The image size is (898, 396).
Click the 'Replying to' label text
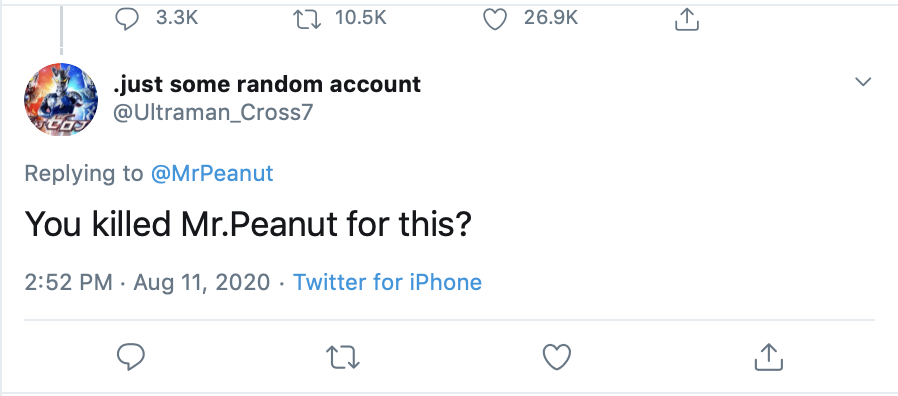84,173
